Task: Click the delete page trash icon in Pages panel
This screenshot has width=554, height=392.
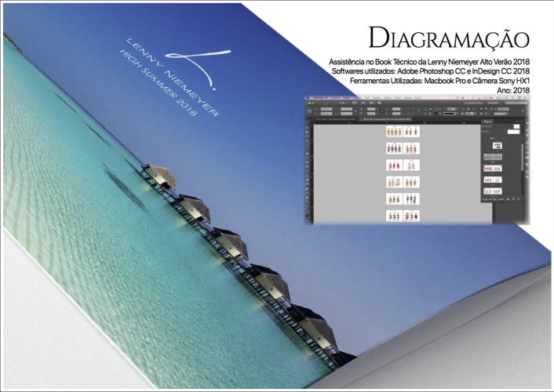Action: [x=519, y=199]
